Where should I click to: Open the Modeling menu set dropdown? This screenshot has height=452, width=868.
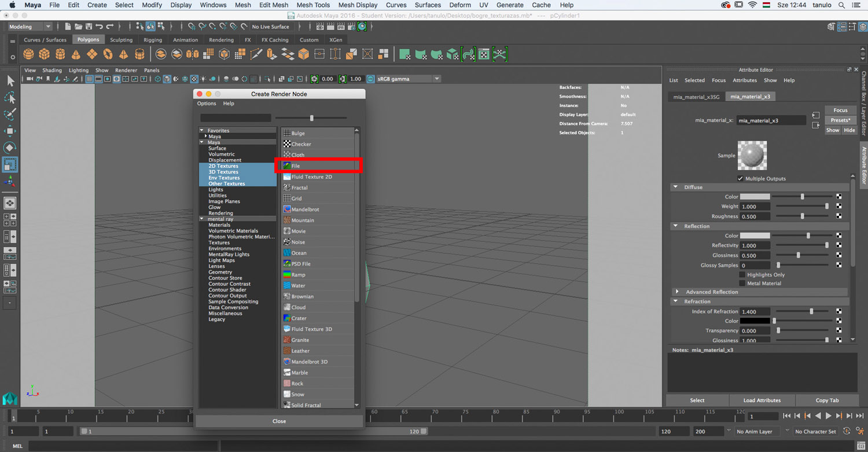[x=30, y=27]
